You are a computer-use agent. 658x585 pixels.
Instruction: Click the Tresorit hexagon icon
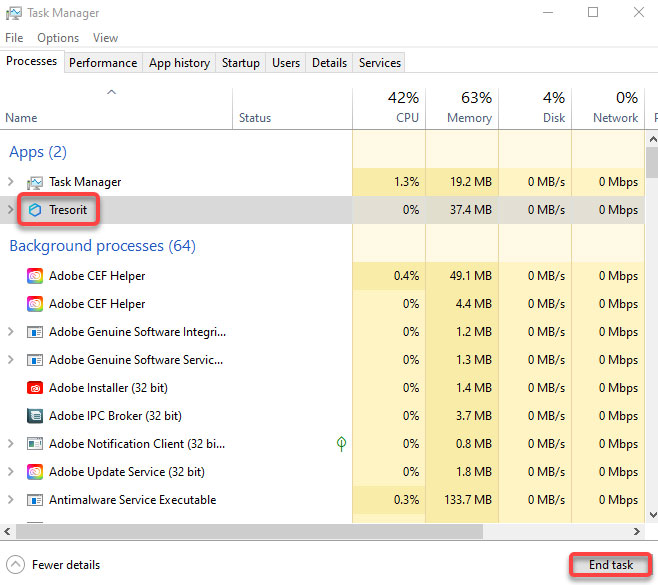pyautogui.click(x=35, y=210)
